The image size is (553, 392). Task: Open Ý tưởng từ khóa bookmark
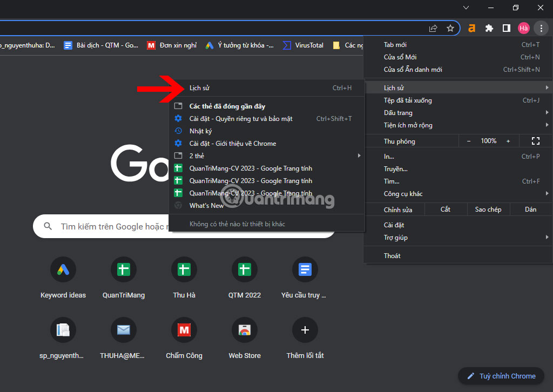pos(240,45)
